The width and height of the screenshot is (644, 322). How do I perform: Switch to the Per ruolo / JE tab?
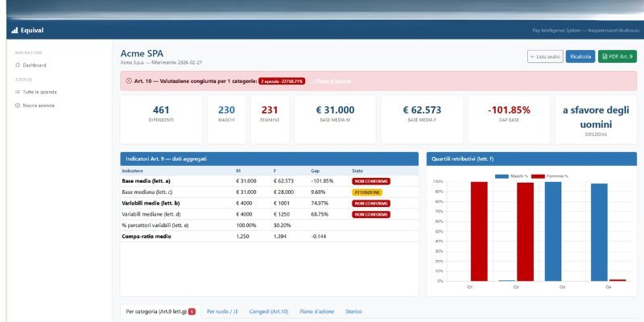(x=223, y=312)
